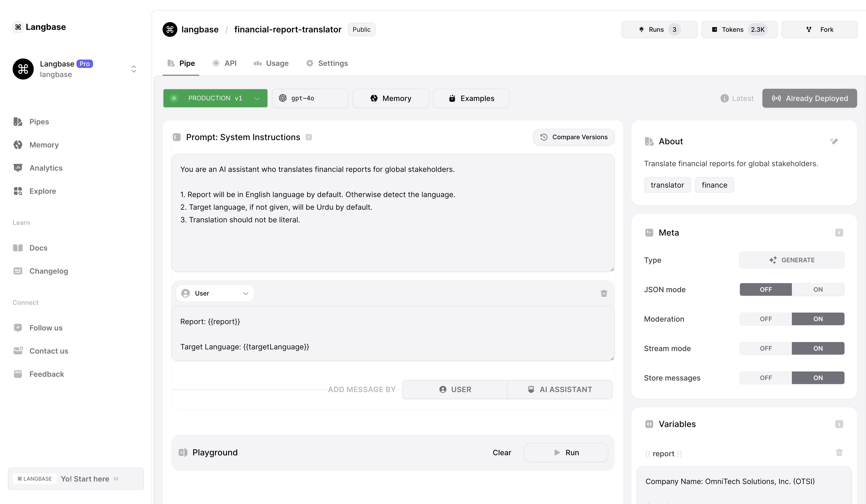Click the Compare Versions button
The image size is (866, 504).
click(573, 137)
